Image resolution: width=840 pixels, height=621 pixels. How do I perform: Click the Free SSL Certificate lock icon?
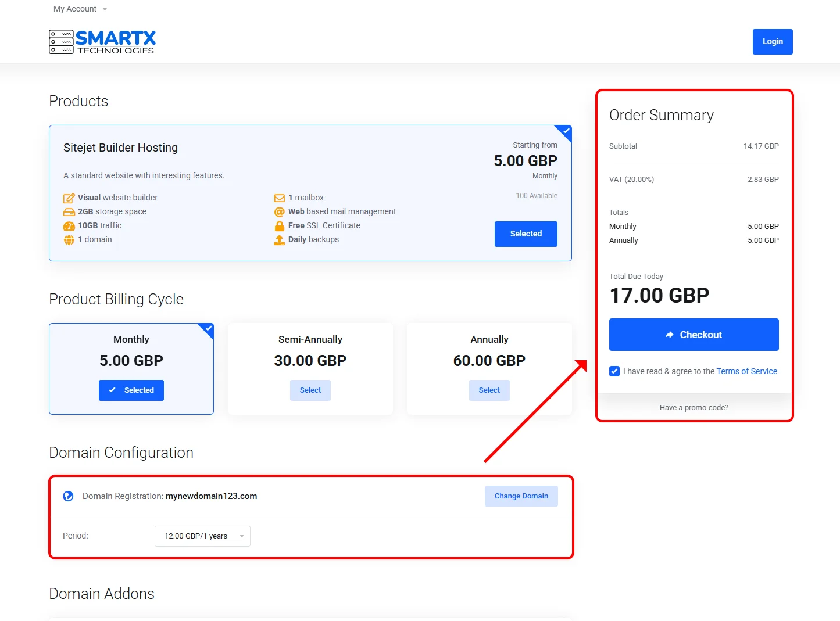279,226
